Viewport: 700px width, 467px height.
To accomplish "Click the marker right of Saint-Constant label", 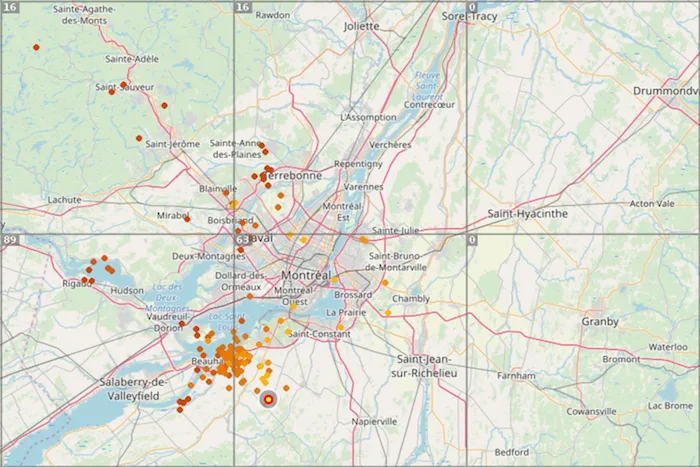I will (x=341, y=327).
